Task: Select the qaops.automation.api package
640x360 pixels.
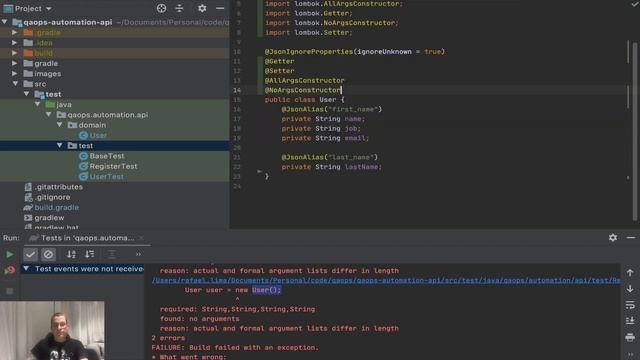Action: click(102, 115)
